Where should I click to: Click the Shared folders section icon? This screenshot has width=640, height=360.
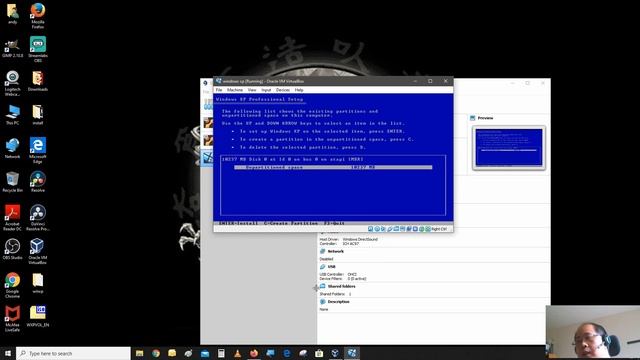click(322, 286)
